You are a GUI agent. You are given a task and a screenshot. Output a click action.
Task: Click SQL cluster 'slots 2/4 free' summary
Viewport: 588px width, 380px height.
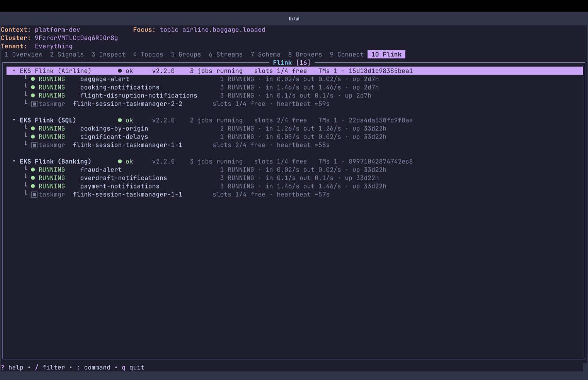coord(280,120)
